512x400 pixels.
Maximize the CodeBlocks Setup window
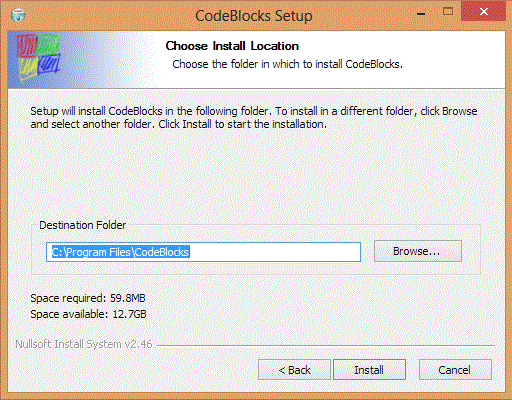(x=448, y=11)
